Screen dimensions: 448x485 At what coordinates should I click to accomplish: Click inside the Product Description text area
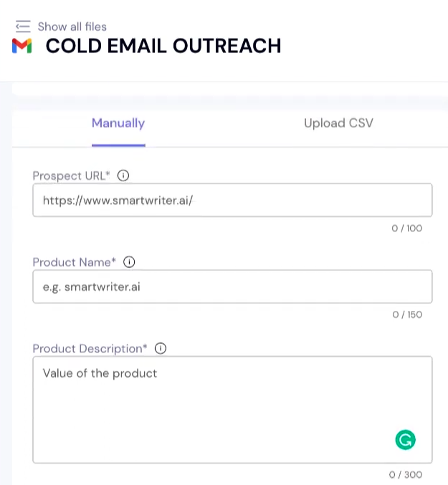[x=215, y=408]
